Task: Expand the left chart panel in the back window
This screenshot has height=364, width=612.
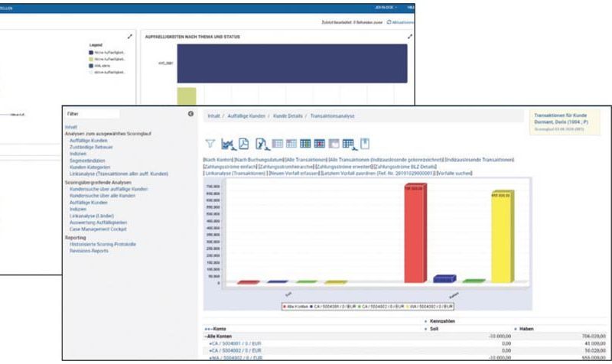Action: pyautogui.click(x=130, y=36)
